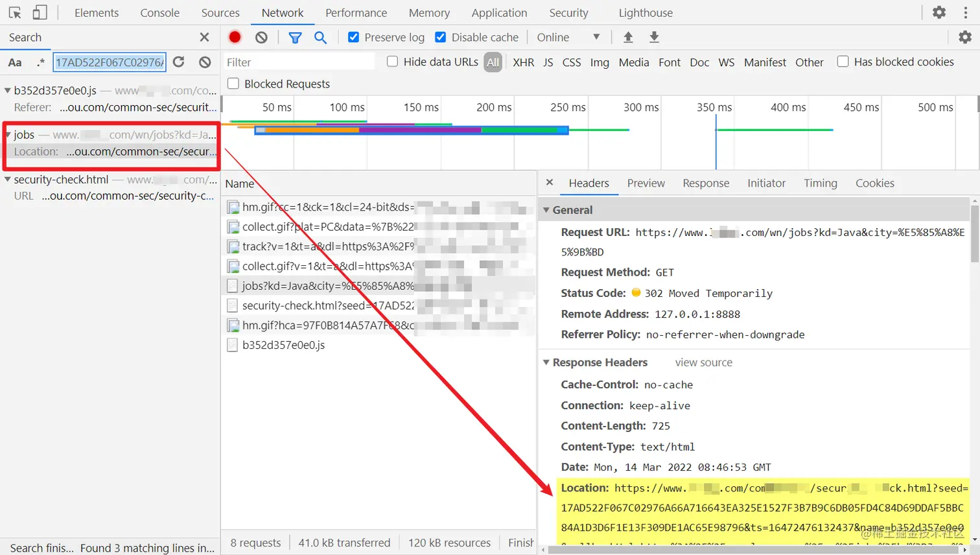Collapse the b352d357e0e0.js search result

[8, 91]
